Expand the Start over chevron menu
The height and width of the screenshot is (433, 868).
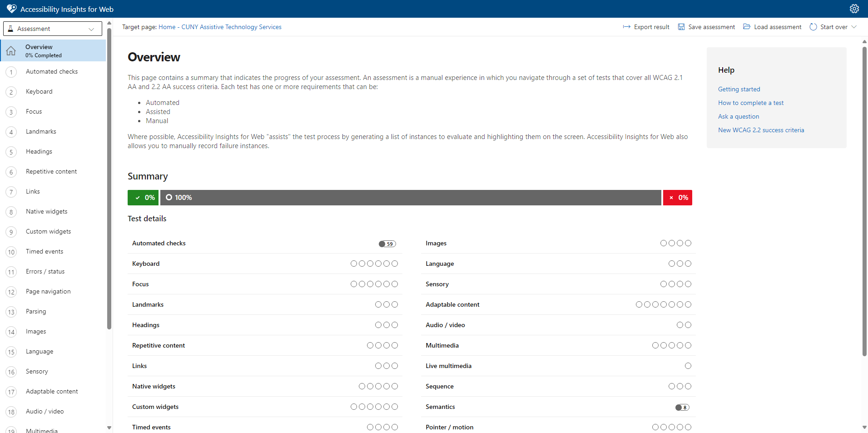[x=854, y=27]
